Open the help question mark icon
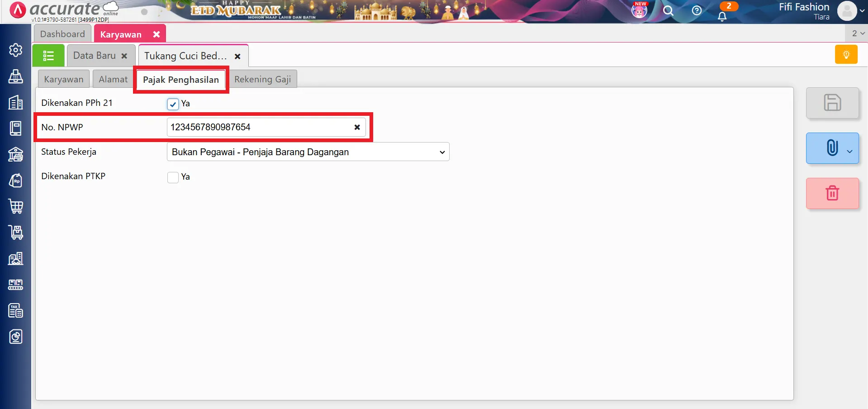The image size is (868, 409). [x=697, y=11]
